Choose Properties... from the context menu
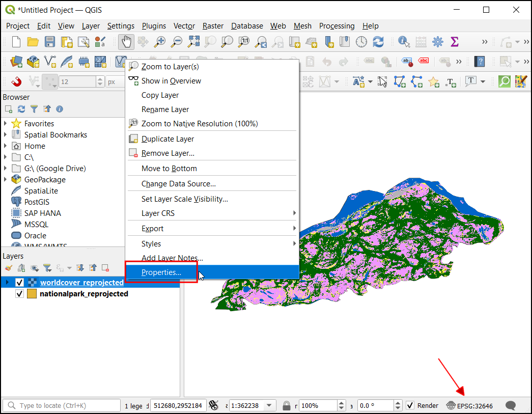 (x=161, y=272)
